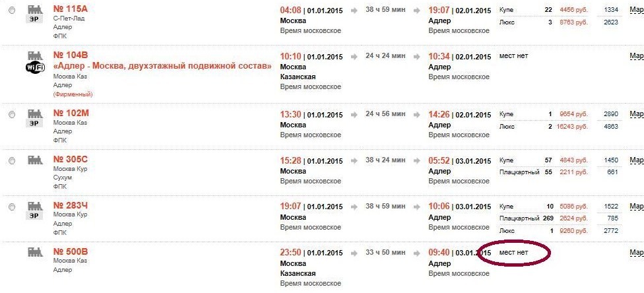Viewport: 644px width, 293px height.
Task: Open the № 500В train number link
Action: click(71, 252)
